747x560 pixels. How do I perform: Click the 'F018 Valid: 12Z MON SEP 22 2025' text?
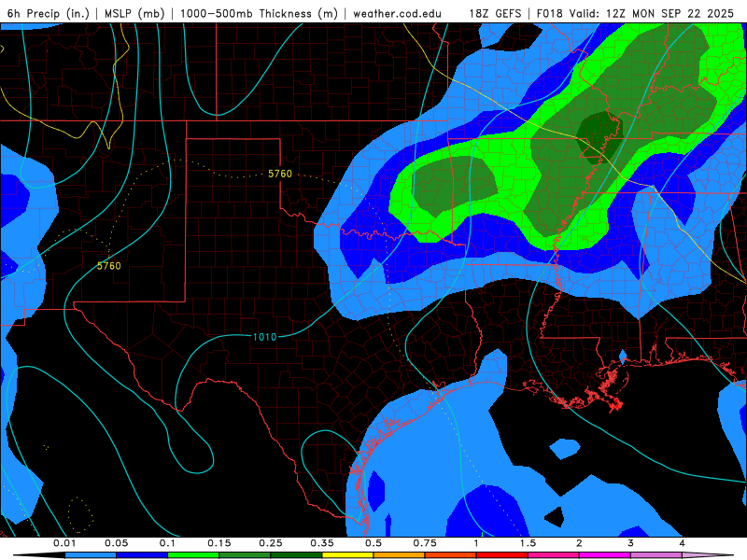(x=635, y=13)
